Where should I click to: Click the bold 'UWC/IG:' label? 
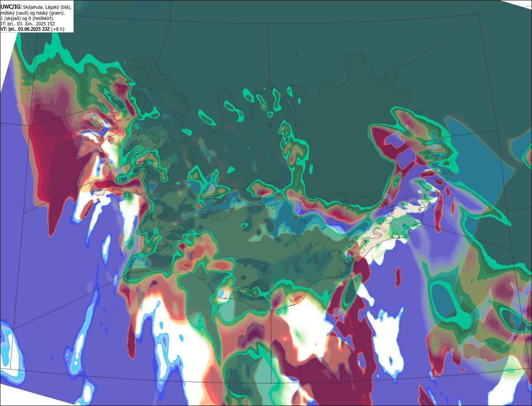(11, 7)
